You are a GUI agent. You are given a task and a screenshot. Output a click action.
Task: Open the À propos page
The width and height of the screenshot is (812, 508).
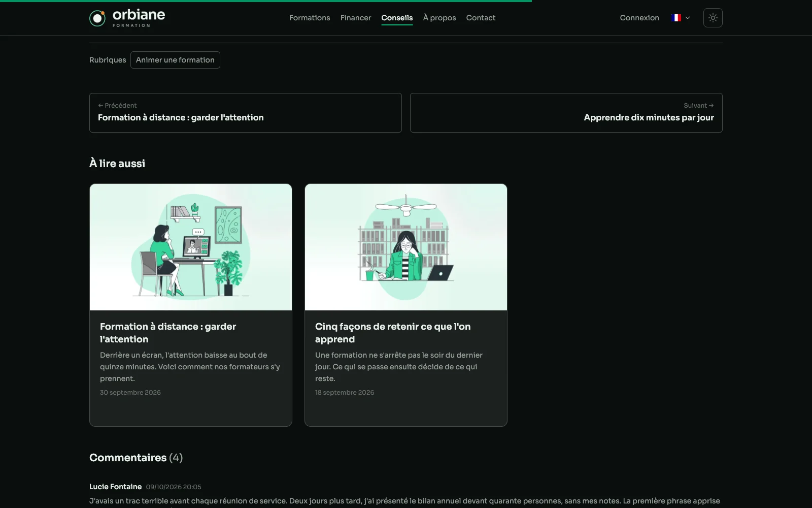(x=439, y=18)
